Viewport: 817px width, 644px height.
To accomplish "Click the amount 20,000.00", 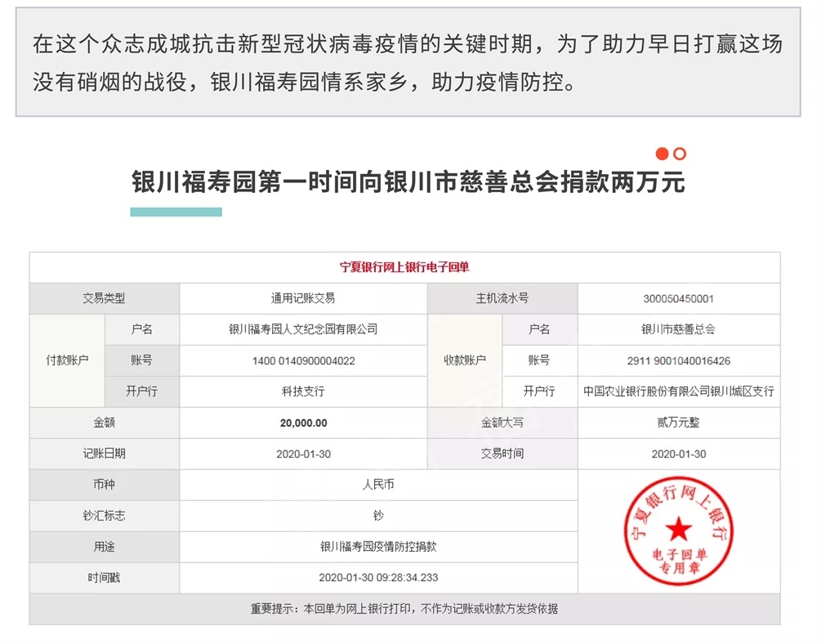I will pyautogui.click(x=303, y=423).
